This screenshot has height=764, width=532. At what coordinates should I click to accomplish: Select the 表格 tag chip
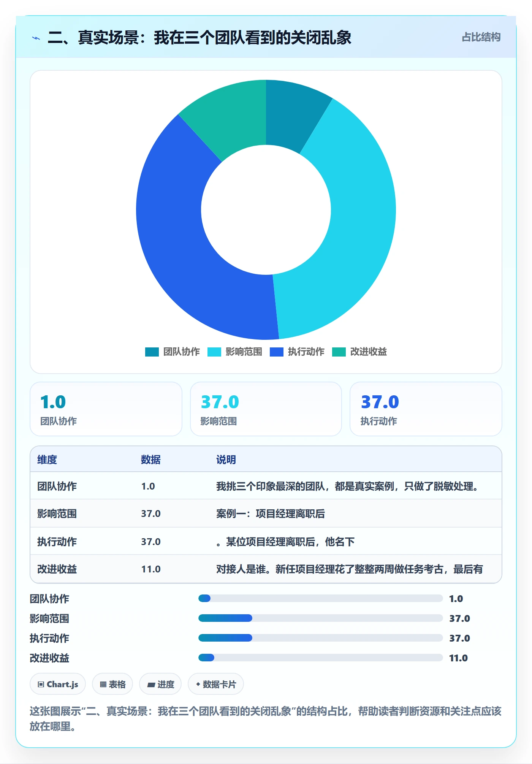(112, 684)
